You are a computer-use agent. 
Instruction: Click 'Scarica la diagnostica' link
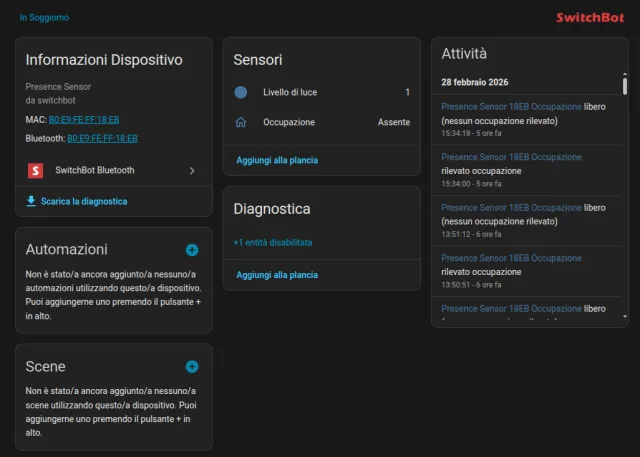coord(84,201)
